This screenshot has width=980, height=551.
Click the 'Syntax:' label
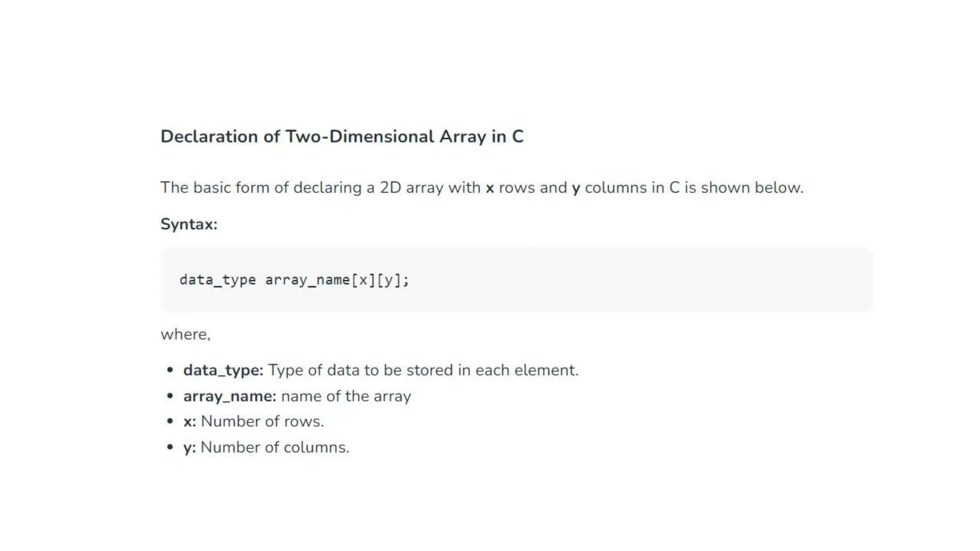pos(189,224)
